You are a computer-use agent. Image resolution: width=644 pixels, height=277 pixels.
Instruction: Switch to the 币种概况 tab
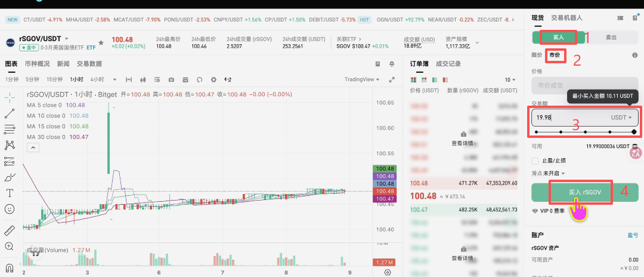[38, 64]
